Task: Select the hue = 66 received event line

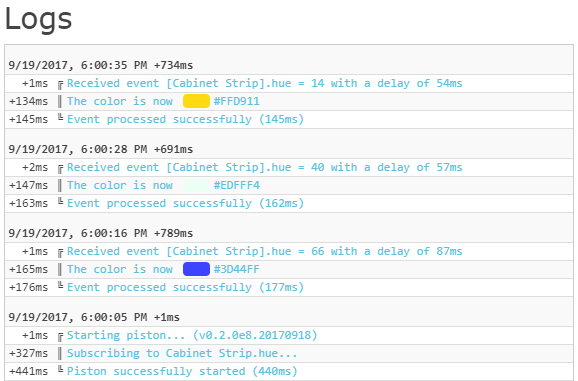Action: tap(264, 251)
